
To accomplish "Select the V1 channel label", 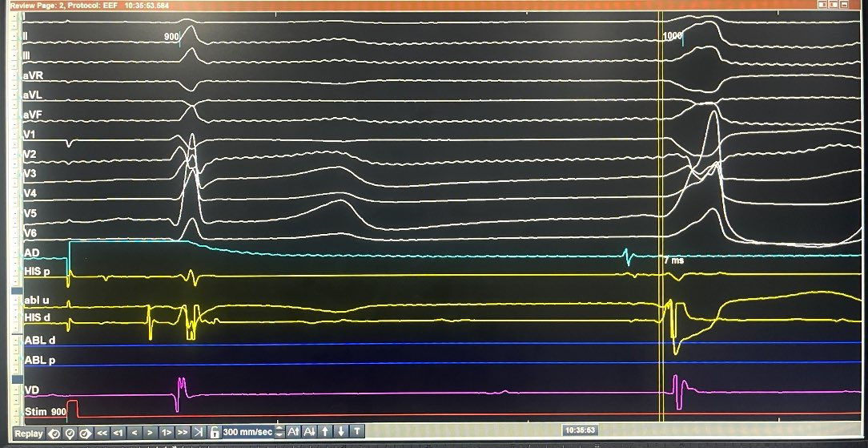I will click(x=29, y=135).
